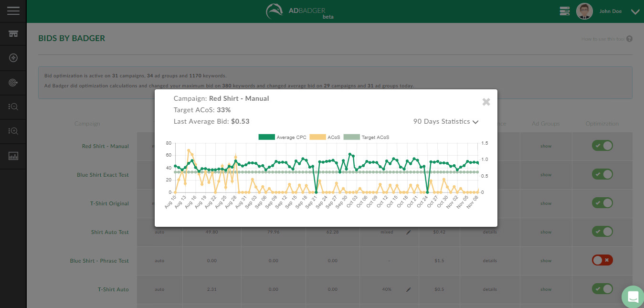
Task: Open the Blue Shirt Exact Test campaign
Action: (103, 175)
